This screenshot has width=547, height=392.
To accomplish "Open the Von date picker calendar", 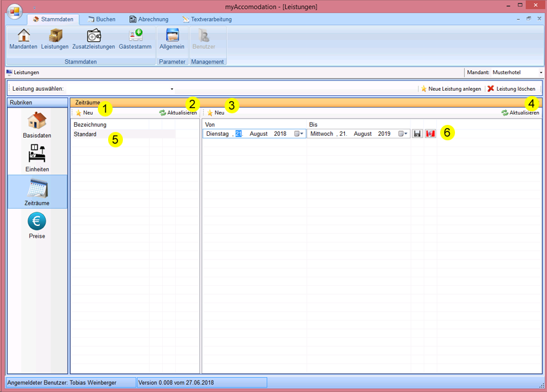I will point(299,134).
